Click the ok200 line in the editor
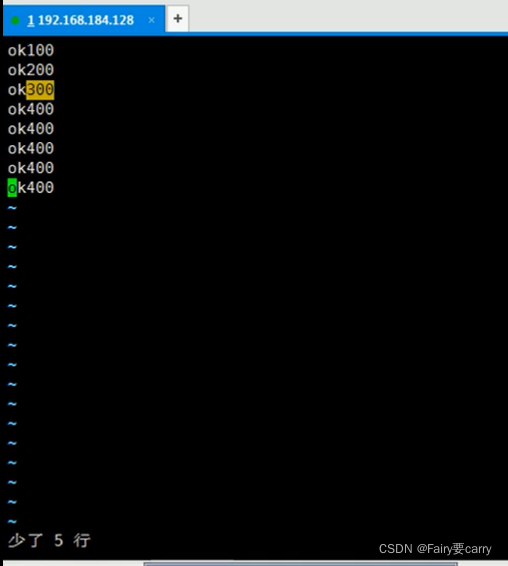 31,70
